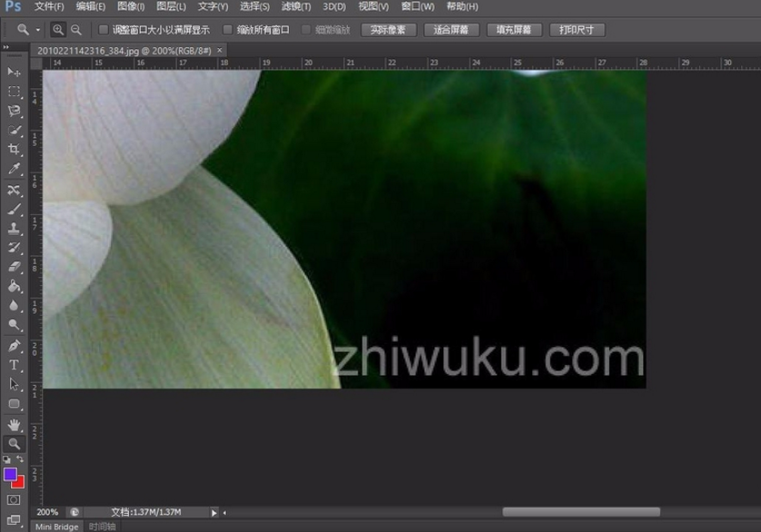This screenshot has width=761, height=532.
Task: Click the left scroll arrow of horizontal scrollbar
Action: 224,513
